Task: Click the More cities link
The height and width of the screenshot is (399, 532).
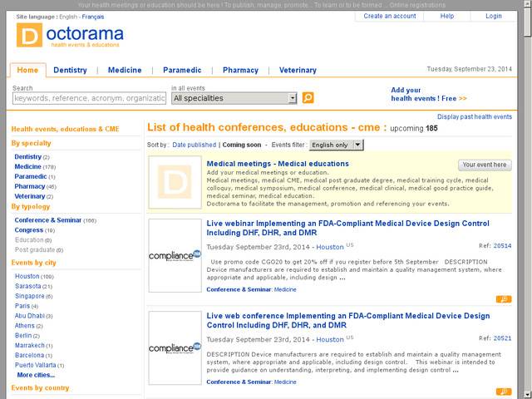Action: (36, 375)
